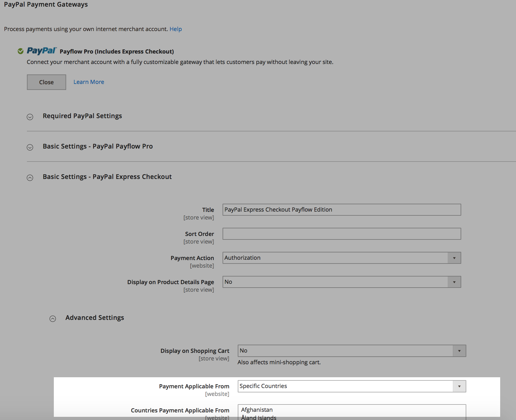Open the Learn More link
This screenshot has height=420, width=516.
point(88,82)
